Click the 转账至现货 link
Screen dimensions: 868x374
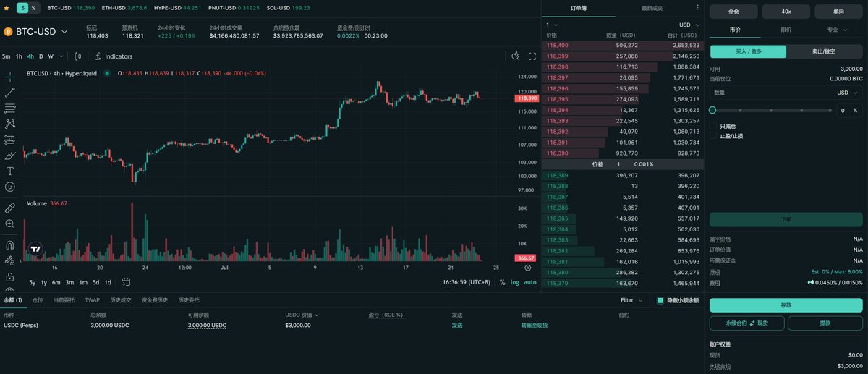[535, 326]
